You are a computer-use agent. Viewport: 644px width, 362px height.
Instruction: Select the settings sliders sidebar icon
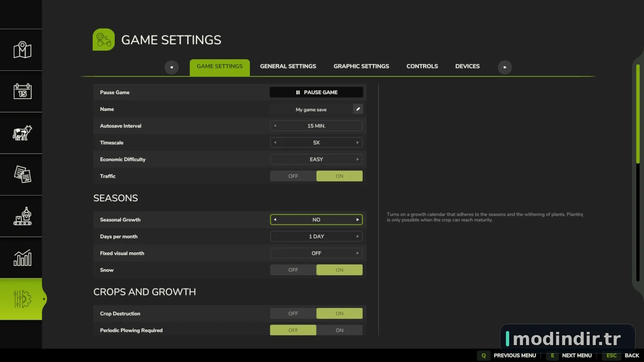[x=22, y=299]
